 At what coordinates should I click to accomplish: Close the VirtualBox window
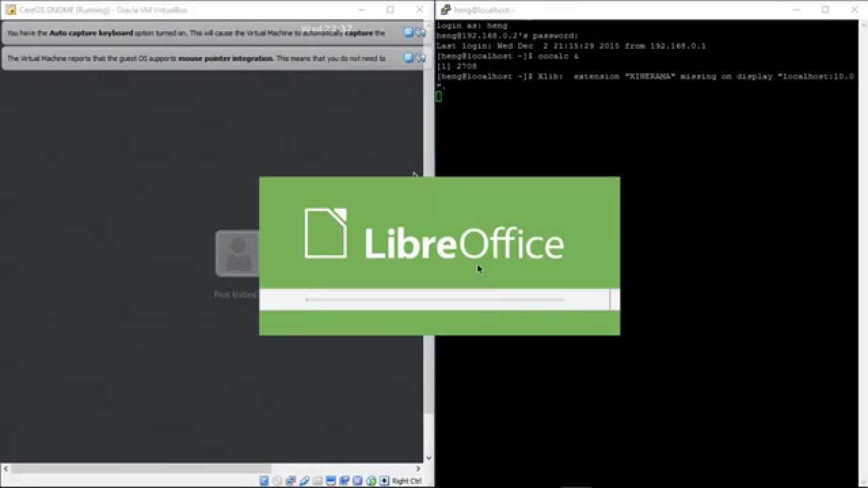tap(420, 9)
